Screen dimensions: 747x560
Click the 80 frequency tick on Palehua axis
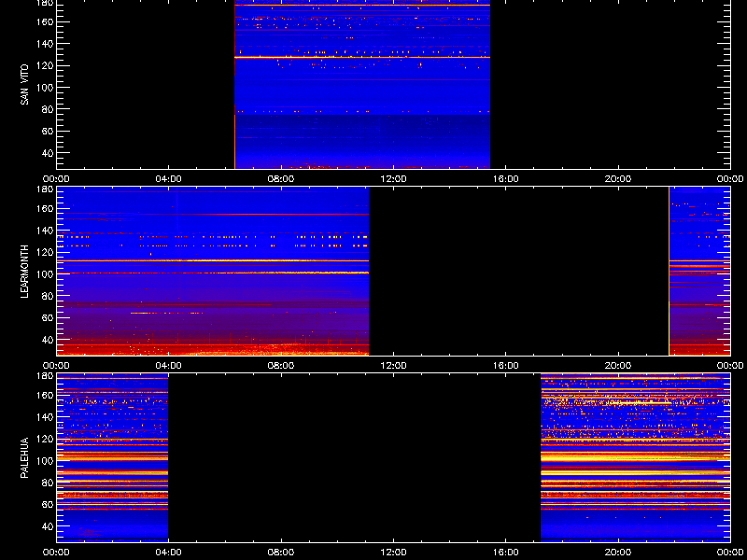(x=48, y=483)
